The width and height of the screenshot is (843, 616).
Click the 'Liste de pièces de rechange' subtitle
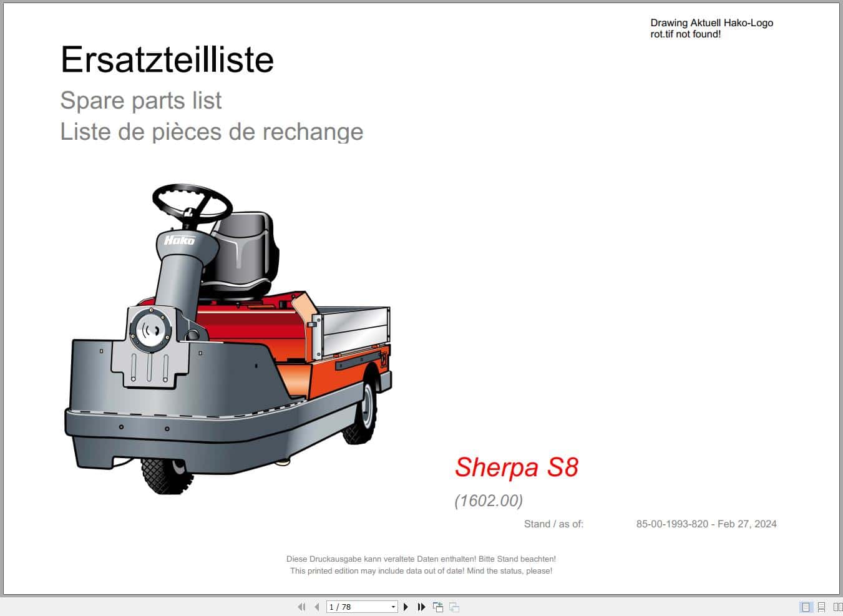(212, 132)
